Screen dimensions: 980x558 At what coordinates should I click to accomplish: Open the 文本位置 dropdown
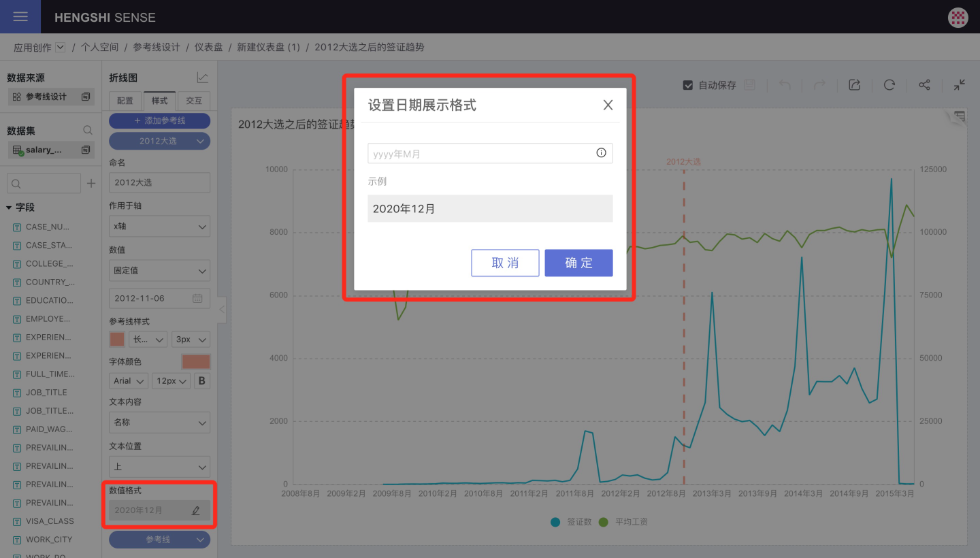[159, 467]
